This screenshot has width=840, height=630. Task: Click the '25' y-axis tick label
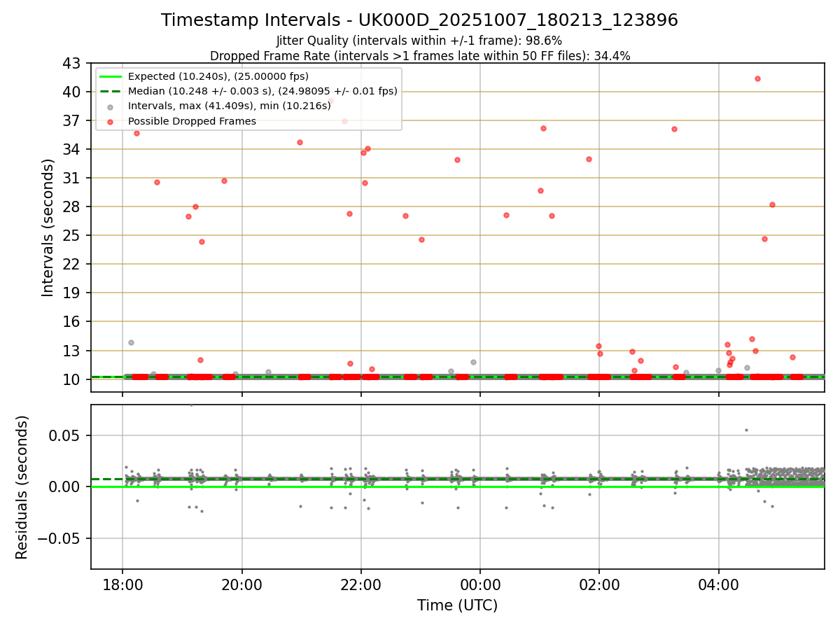[x=73, y=235]
